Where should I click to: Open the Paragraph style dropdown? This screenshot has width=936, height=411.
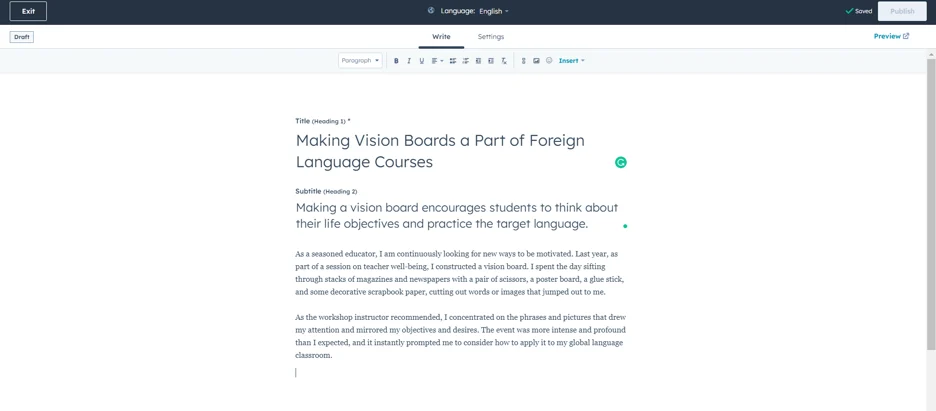[x=360, y=61]
